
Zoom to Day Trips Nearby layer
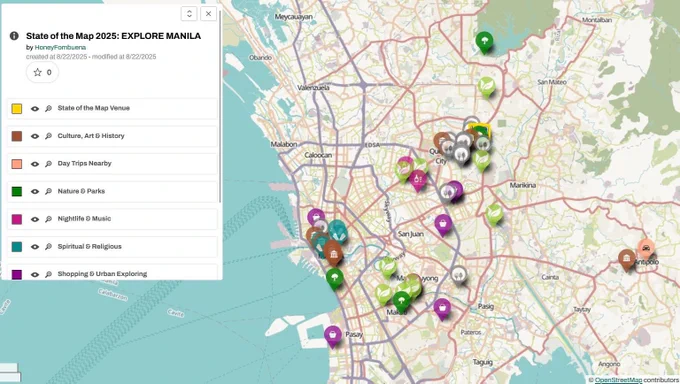click(48, 164)
